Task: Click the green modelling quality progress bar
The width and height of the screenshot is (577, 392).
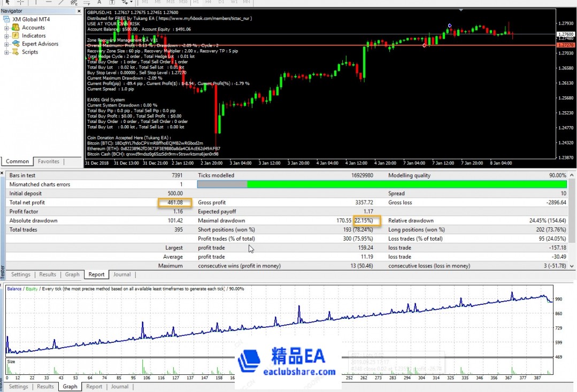Action: (x=406, y=185)
